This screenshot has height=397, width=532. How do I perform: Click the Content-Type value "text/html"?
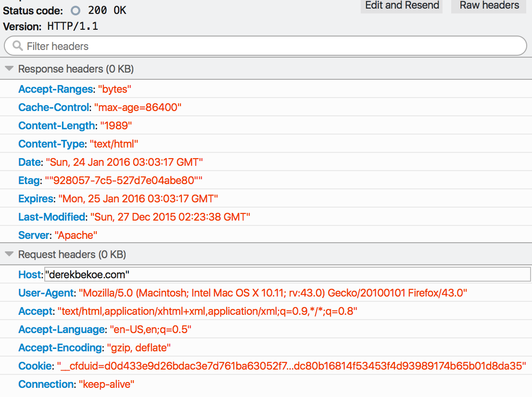click(x=114, y=144)
